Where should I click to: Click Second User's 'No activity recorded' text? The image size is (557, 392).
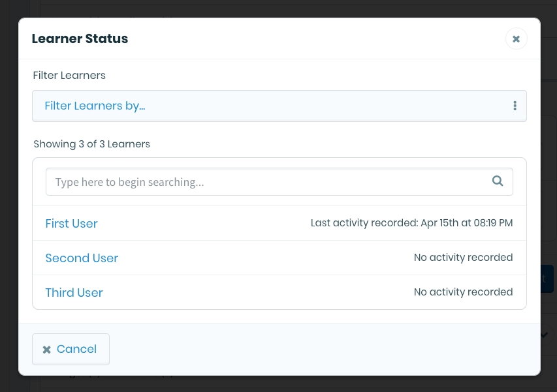pyautogui.click(x=463, y=258)
